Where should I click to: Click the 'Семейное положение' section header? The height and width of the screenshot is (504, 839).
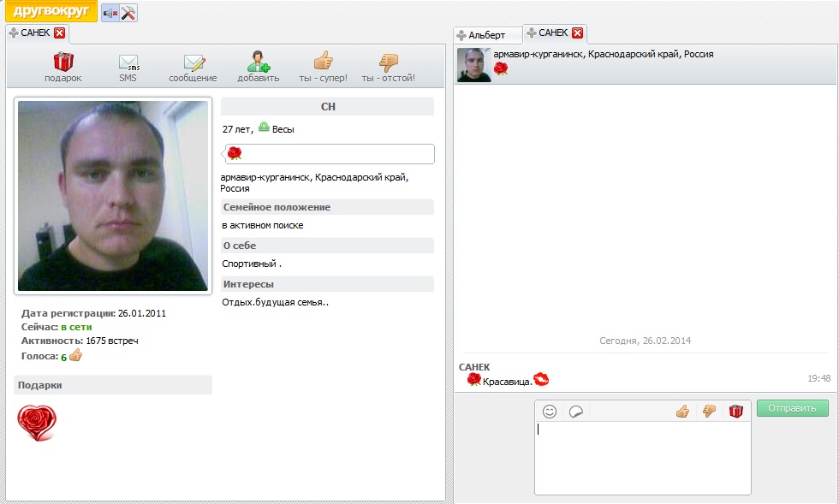[327, 207]
